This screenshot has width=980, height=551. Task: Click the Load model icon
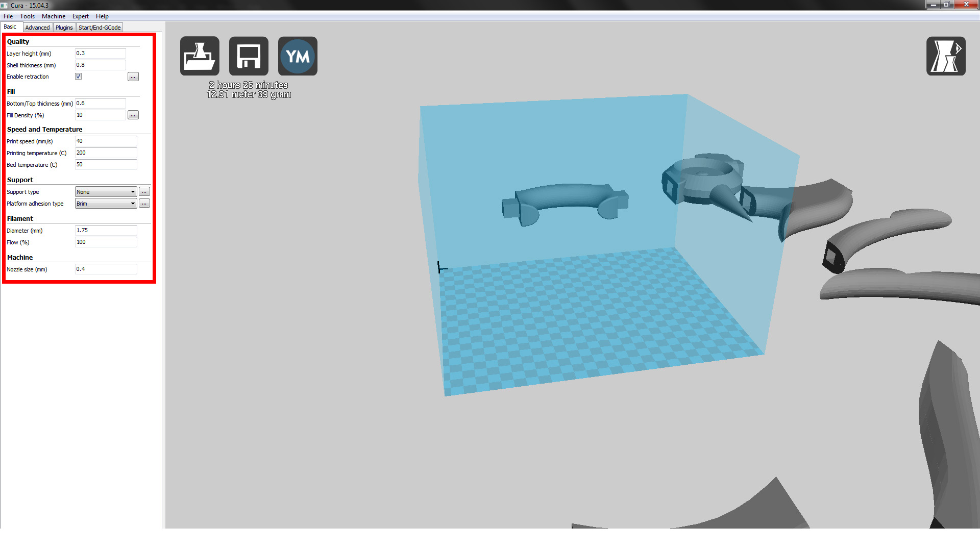click(200, 56)
